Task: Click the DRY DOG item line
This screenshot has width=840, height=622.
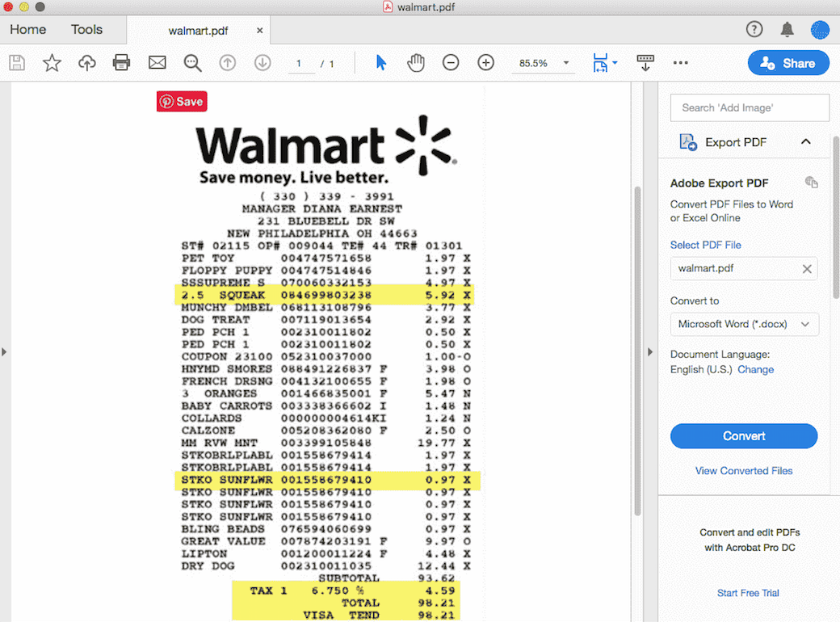Action: point(325,566)
